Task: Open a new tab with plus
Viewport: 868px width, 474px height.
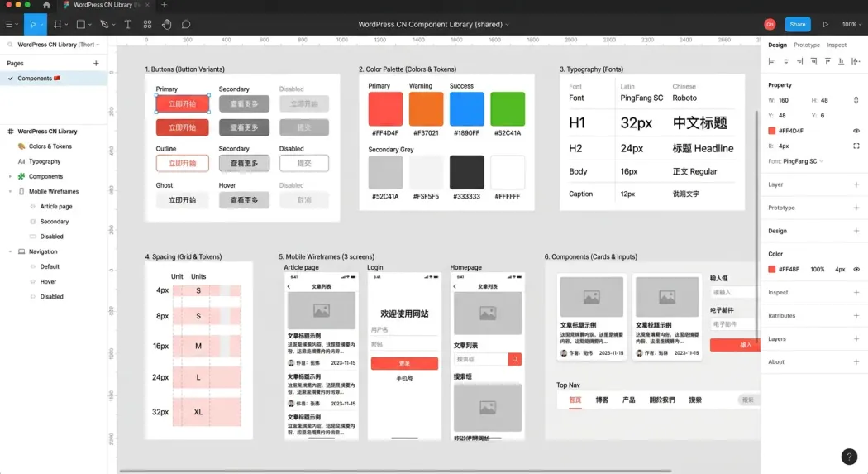Action: pos(164,5)
